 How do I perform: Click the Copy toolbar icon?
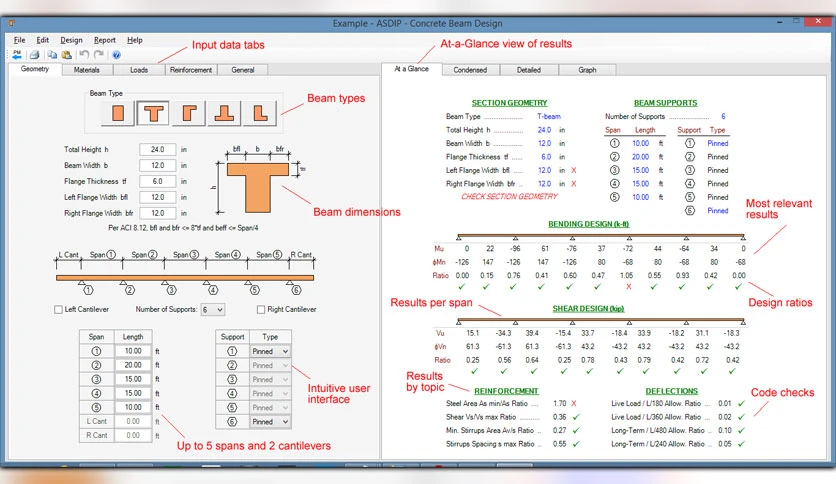tap(52, 54)
